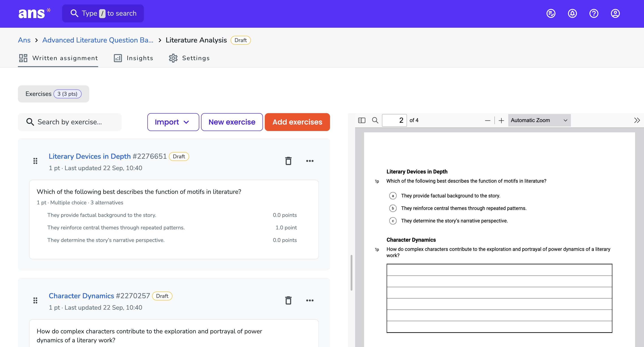Zoom in the PDF preview

(x=501, y=121)
